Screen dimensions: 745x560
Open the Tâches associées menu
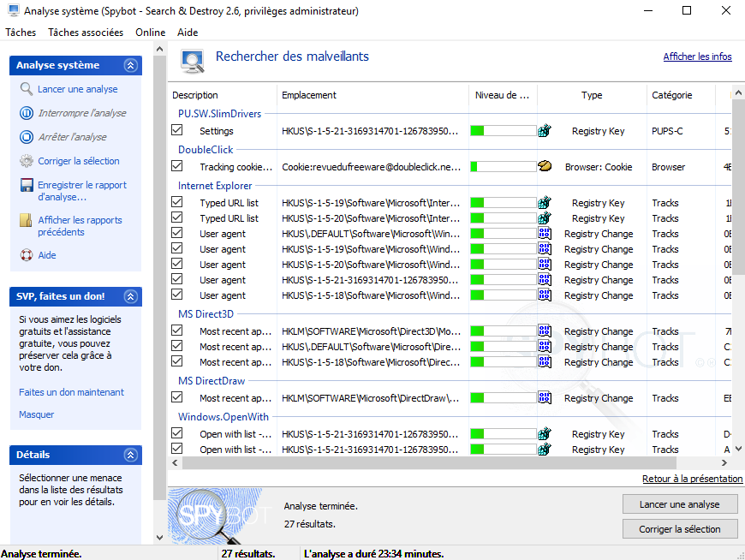[86, 33]
